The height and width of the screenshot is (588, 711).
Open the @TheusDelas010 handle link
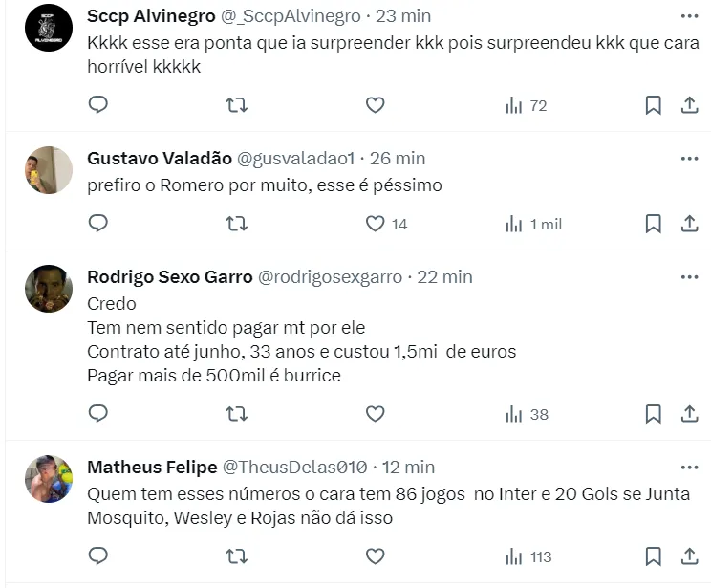pyautogui.click(x=295, y=468)
